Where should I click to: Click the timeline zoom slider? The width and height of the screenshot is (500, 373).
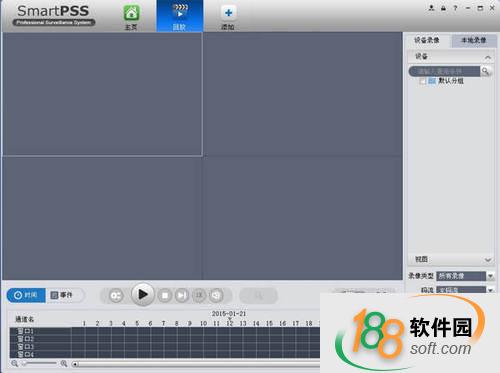click(39, 363)
